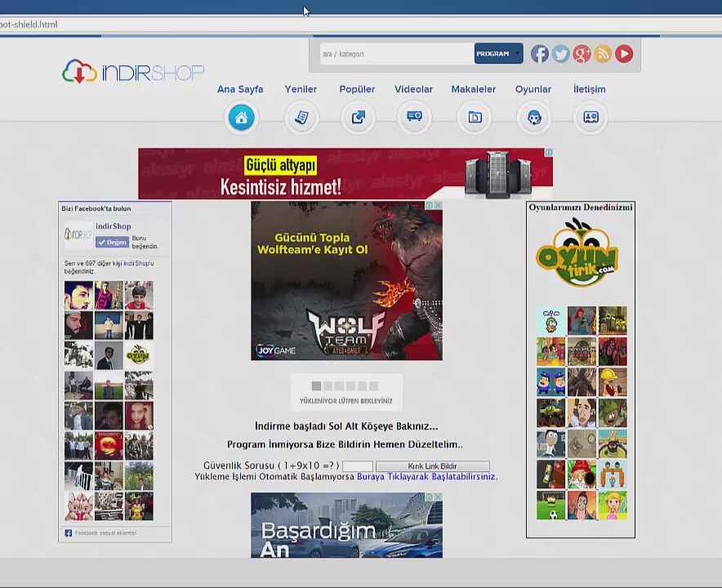Click the browser address bar URL
Screen dimensions: 722x588
(x=29, y=24)
